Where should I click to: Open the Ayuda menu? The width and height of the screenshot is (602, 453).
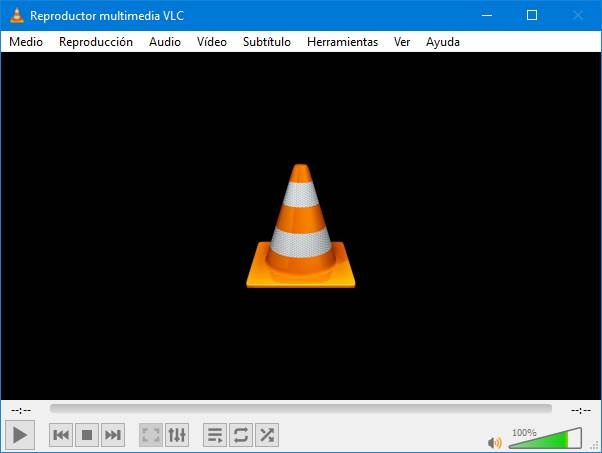pos(443,41)
